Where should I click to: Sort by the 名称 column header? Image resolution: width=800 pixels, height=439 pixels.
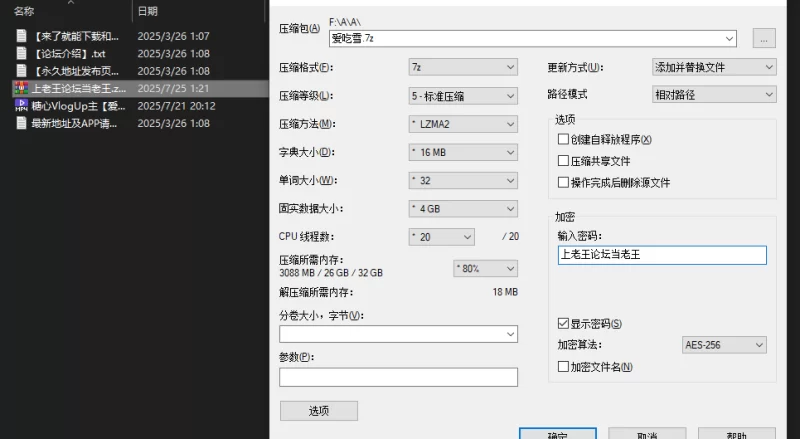tap(23, 11)
